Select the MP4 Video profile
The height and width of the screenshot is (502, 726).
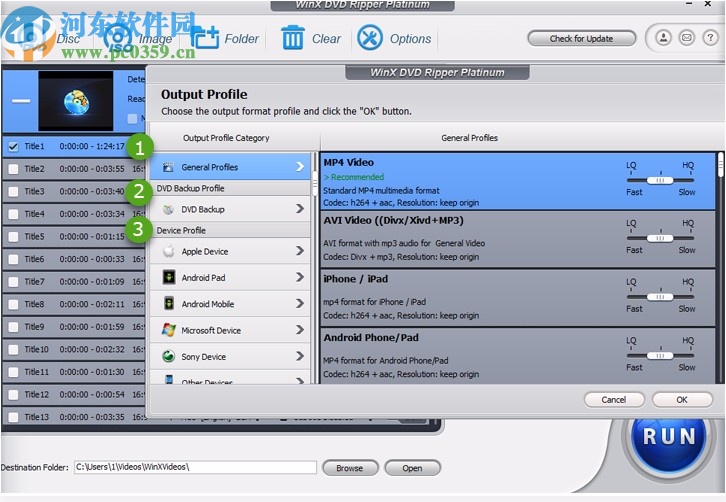(x=518, y=182)
